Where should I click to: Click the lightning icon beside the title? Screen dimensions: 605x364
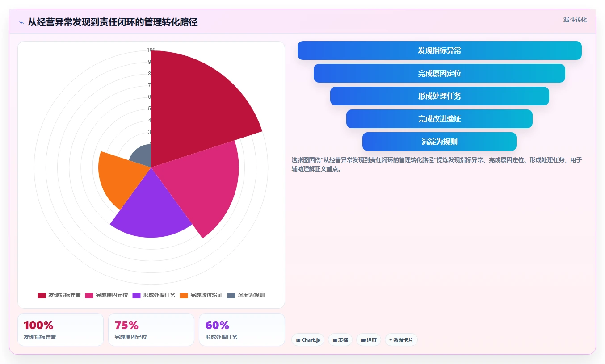pyautogui.click(x=21, y=22)
